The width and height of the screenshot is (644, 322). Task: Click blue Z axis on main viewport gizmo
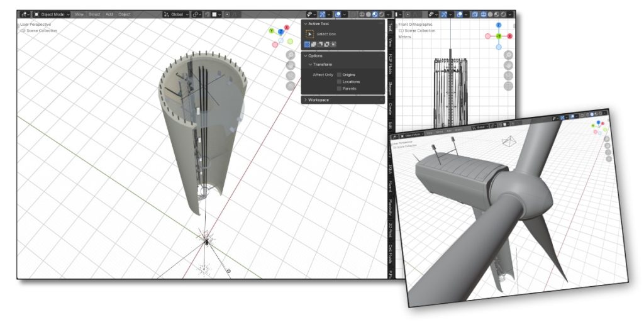pyautogui.click(x=281, y=31)
